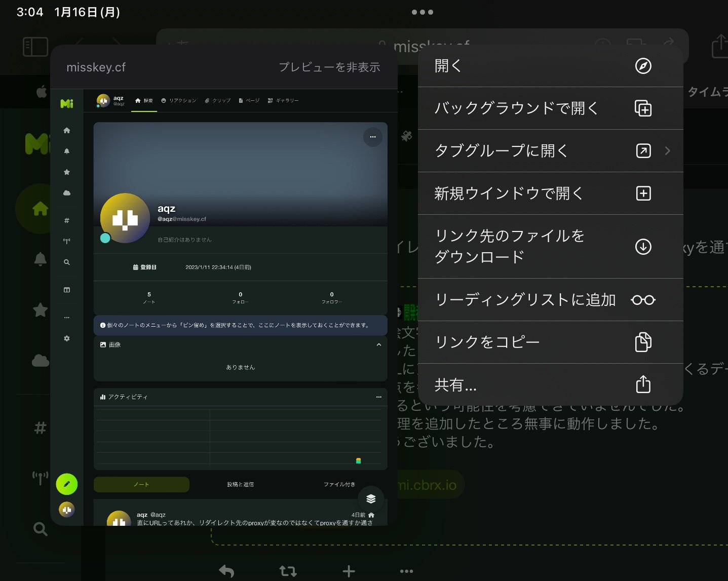Open search from the sidebar magnifier icon

pyautogui.click(x=66, y=262)
